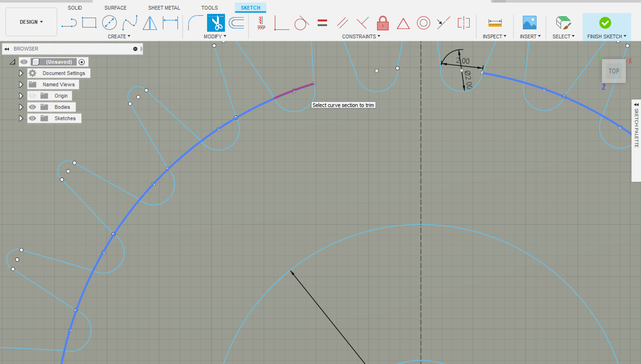641x364 pixels.
Task: Select the Trim scissors tool
Action: tap(216, 23)
